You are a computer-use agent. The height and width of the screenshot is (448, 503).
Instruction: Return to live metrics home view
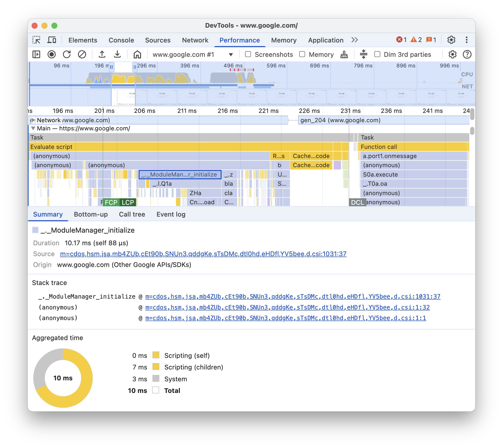point(137,55)
